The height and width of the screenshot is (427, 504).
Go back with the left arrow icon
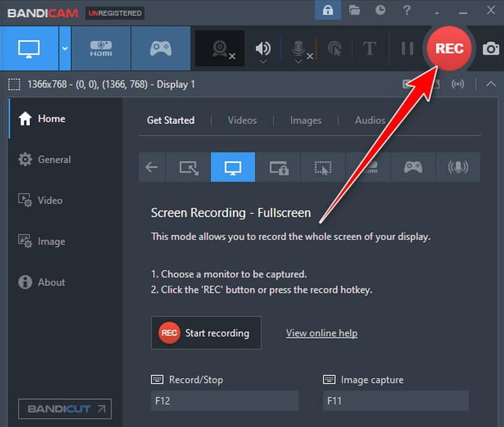click(x=152, y=167)
